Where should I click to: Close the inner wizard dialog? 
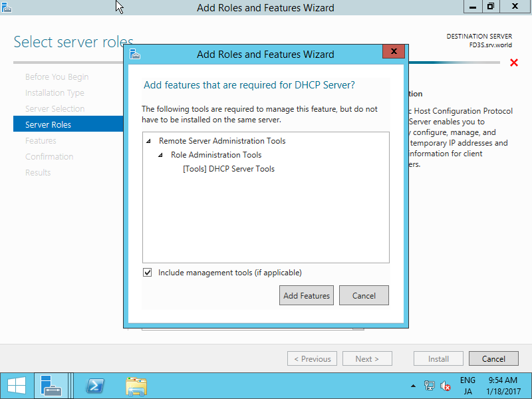(x=394, y=52)
